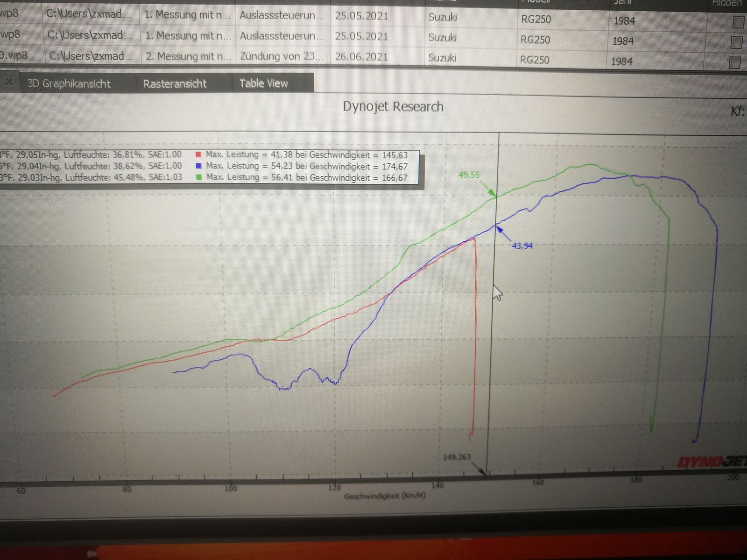747x560 pixels.
Task: Open the Rasteransicht tab
Action: point(175,84)
